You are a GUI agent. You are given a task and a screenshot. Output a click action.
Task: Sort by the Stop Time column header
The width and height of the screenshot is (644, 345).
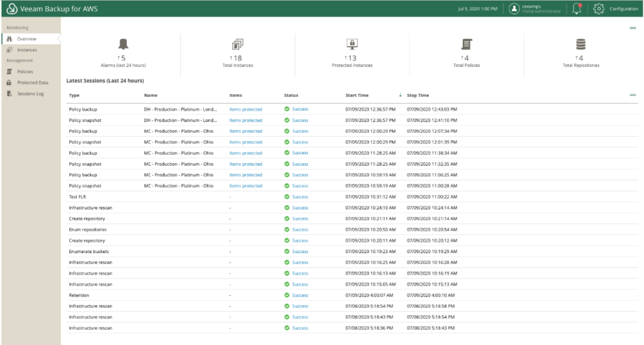pyautogui.click(x=418, y=96)
